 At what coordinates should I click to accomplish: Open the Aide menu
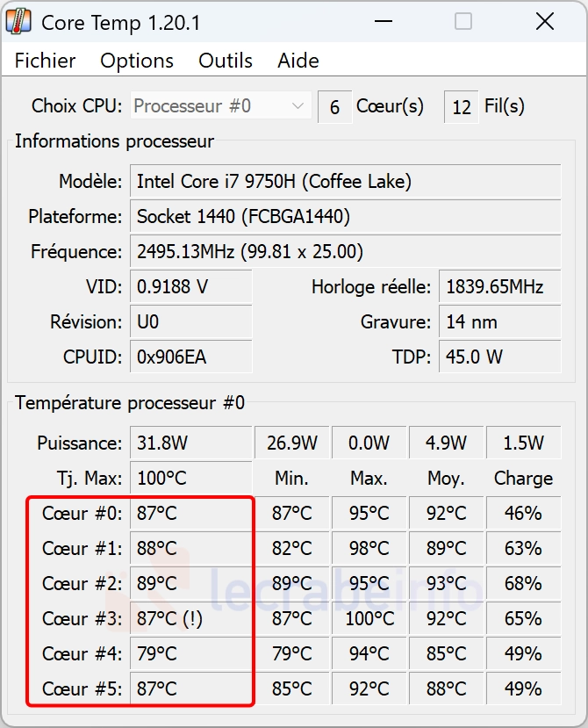tap(298, 61)
